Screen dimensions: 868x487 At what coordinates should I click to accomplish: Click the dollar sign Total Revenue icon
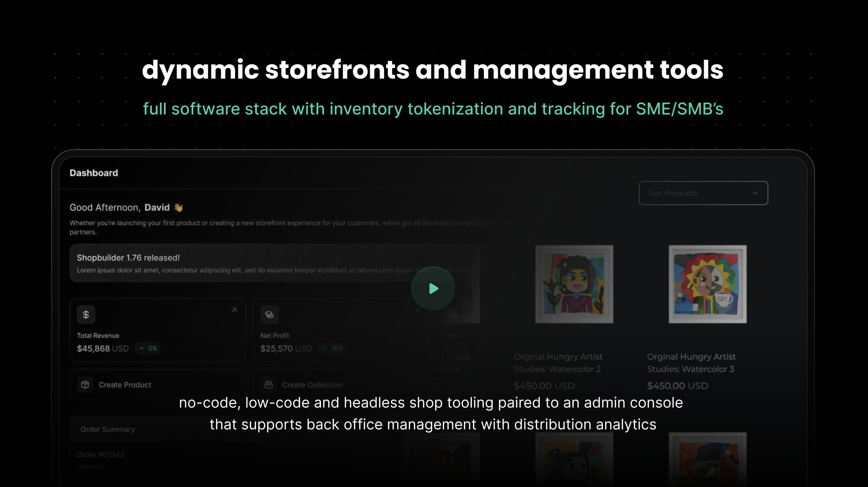tap(86, 315)
